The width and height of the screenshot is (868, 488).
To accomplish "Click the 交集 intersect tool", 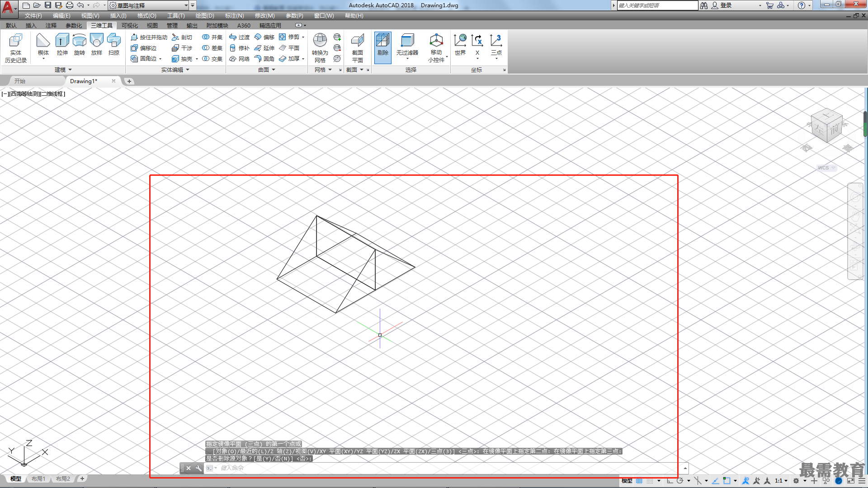I will (212, 59).
